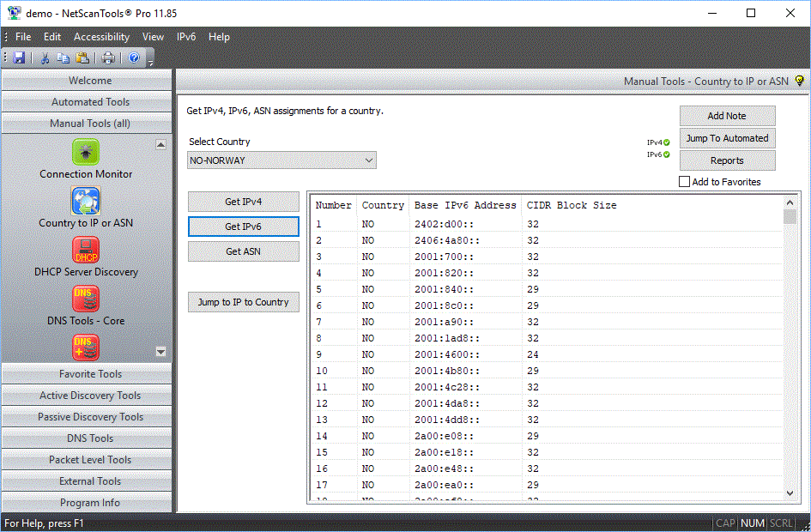
Task: Open Help with the question mark icon
Action: click(x=134, y=57)
